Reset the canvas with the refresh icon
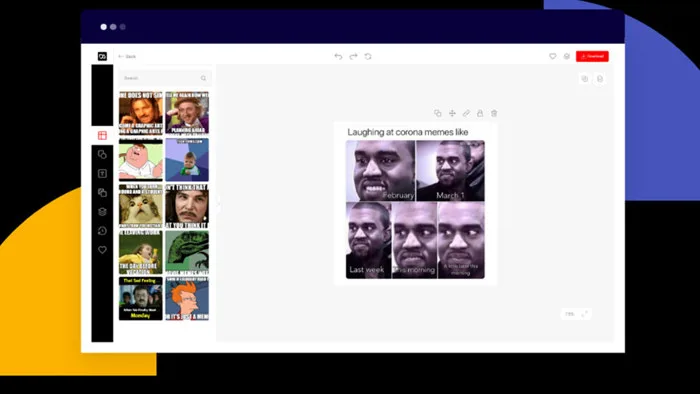Screen dimensions: 700x394 coord(368,56)
